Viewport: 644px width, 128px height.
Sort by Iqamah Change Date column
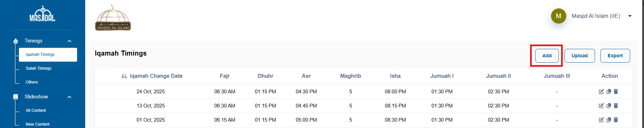(152, 76)
